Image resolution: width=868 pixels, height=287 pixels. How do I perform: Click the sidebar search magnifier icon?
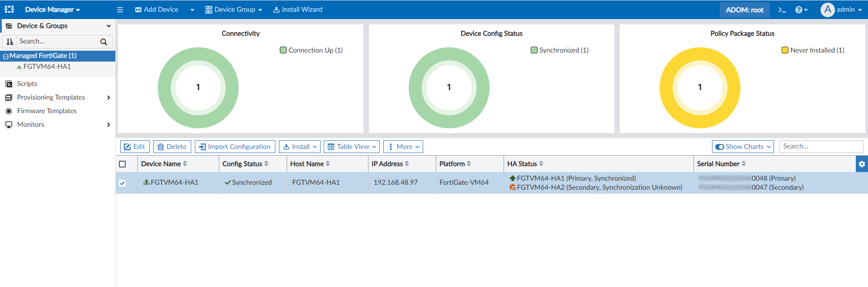click(x=104, y=42)
